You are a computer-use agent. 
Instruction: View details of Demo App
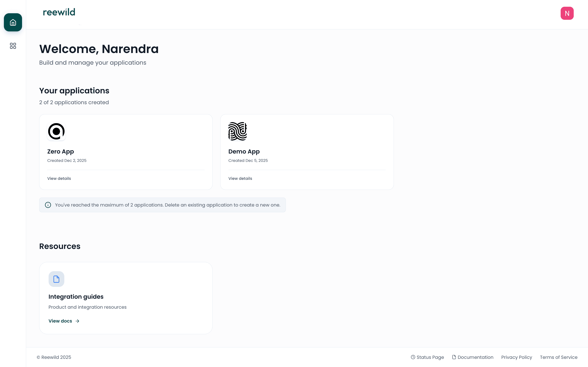tap(240, 178)
